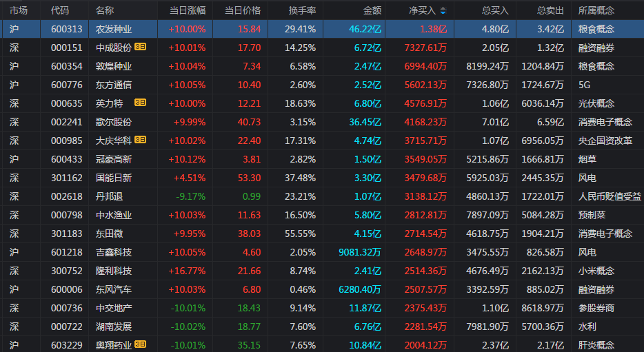Image resolution: width=644 pixels, height=352 pixels.
Task: Click net buy value 7327.61万
Action: point(425,48)
